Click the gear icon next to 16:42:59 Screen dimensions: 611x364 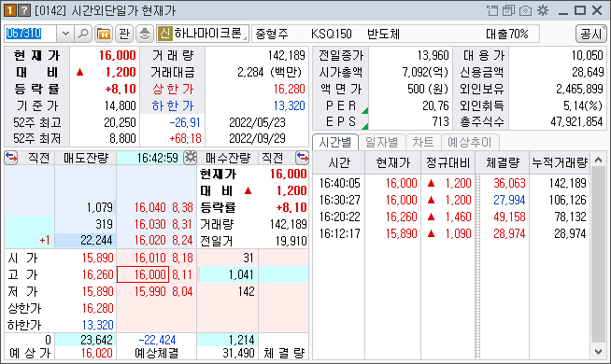tap(191, 158)
